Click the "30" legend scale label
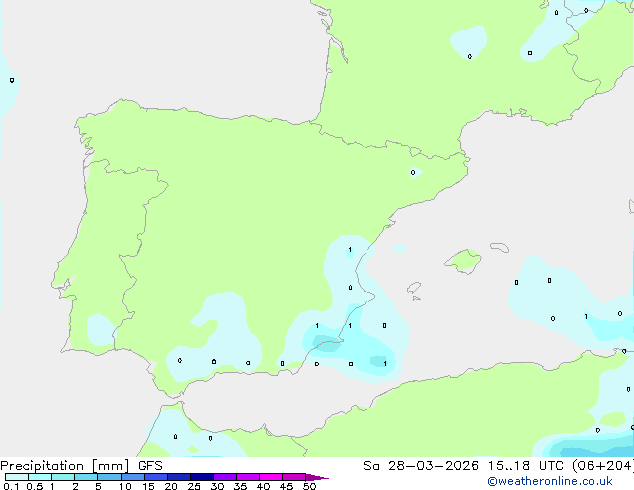Screen dimensions: 634x490 point(217,486)
